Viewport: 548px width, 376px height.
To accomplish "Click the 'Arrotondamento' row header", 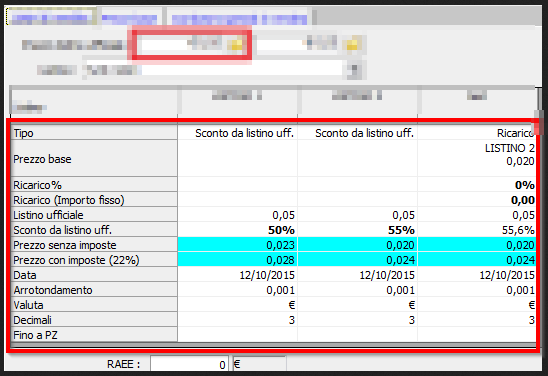I will point(94,290).
